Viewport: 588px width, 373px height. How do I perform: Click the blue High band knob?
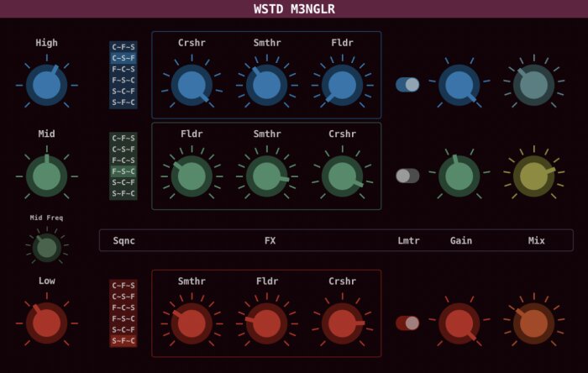tap(46, 85)
